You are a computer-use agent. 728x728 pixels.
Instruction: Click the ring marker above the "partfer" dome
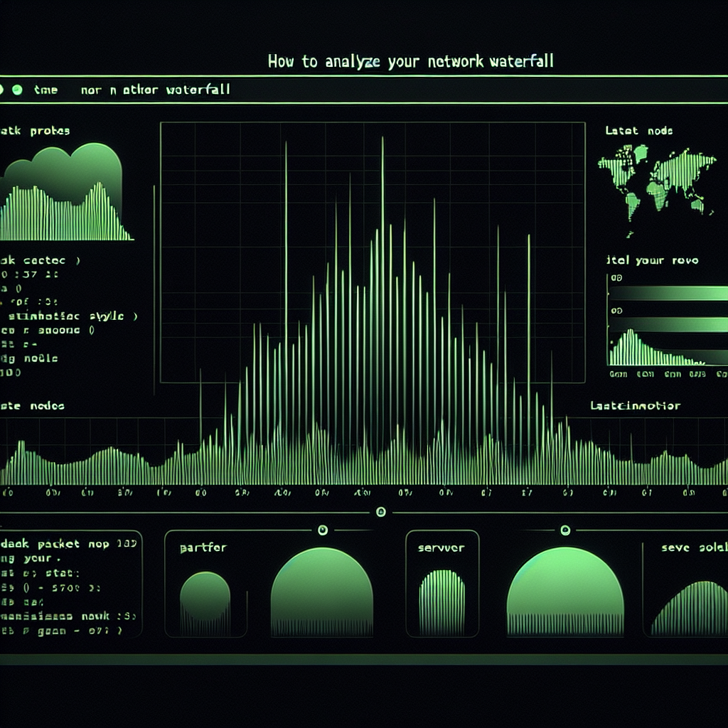(x=323, y=530)
